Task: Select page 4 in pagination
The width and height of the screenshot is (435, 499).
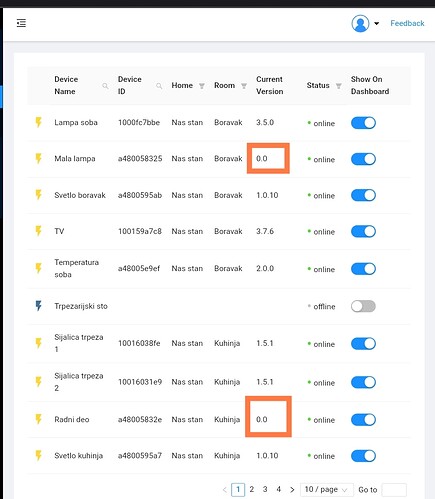Action: [x=278, y=489]
